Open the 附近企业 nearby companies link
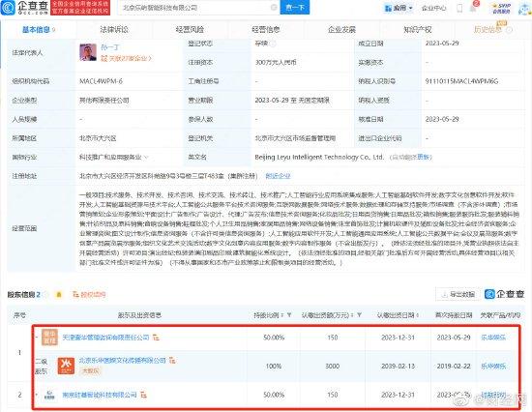This screenshot has width=532, height=412. tap(278, 176)
